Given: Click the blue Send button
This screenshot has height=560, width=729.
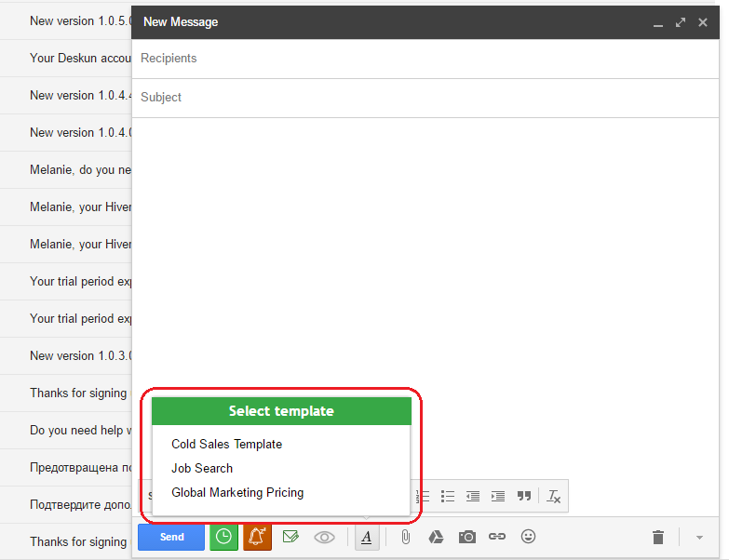Looking at the screenshot, I should click(x=171, y=538).
